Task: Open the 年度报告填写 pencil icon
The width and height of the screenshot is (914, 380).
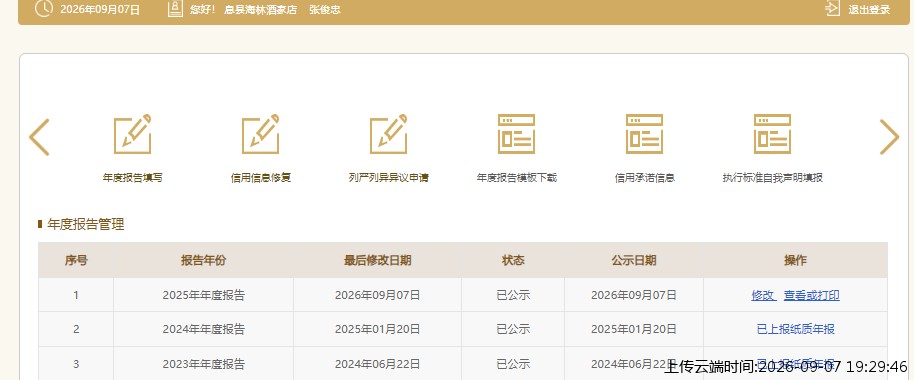Action: (x=133, y=133)
